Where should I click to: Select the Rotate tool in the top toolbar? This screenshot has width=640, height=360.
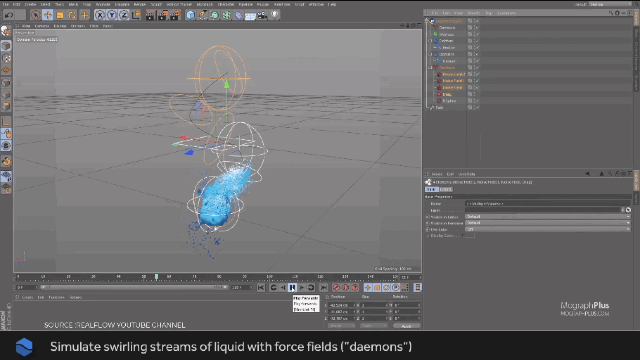coord(72,15)
